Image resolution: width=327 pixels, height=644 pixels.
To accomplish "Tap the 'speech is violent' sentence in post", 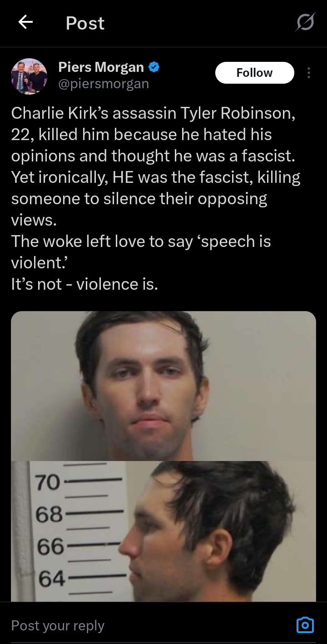I will click(141, 252).
